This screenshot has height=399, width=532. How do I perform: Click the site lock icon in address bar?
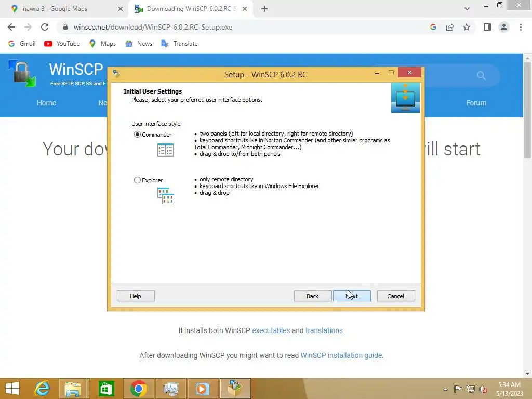(65, 27)
